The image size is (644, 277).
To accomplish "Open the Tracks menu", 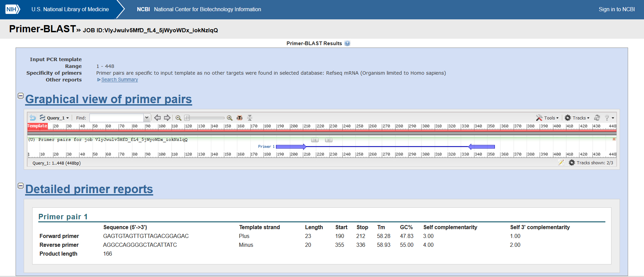I will point(577,118).
